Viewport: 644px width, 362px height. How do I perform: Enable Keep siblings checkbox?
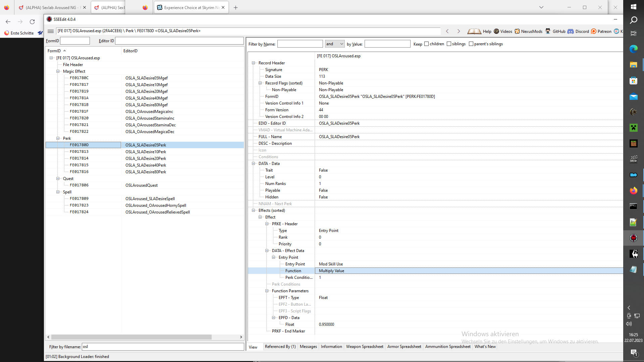click(449, 44)
